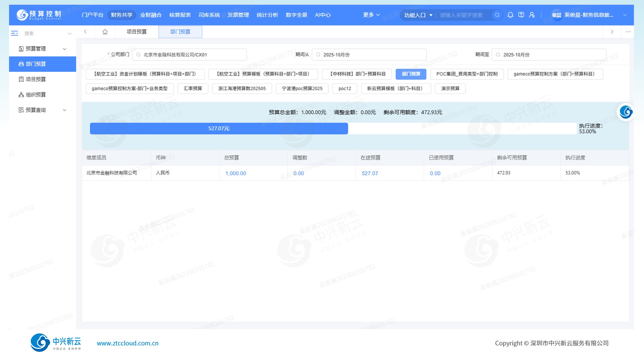Open the tab options ellipsis icon
The image size is (644, 362).
(628, 32)
